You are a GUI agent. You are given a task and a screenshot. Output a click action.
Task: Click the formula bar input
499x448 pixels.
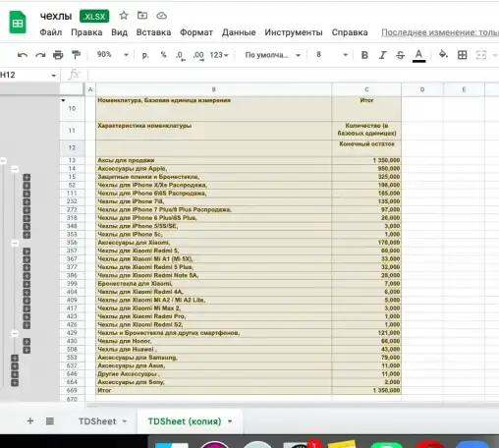(x=293, y=75)
